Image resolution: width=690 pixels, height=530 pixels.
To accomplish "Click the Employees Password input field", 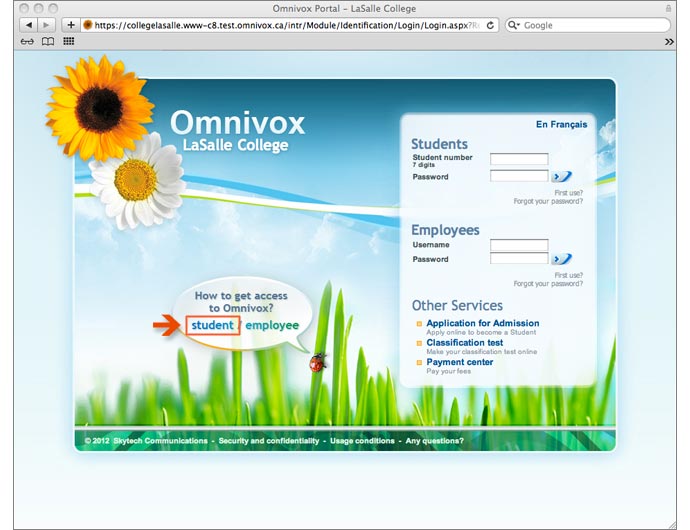I will (x=519, y=258).
